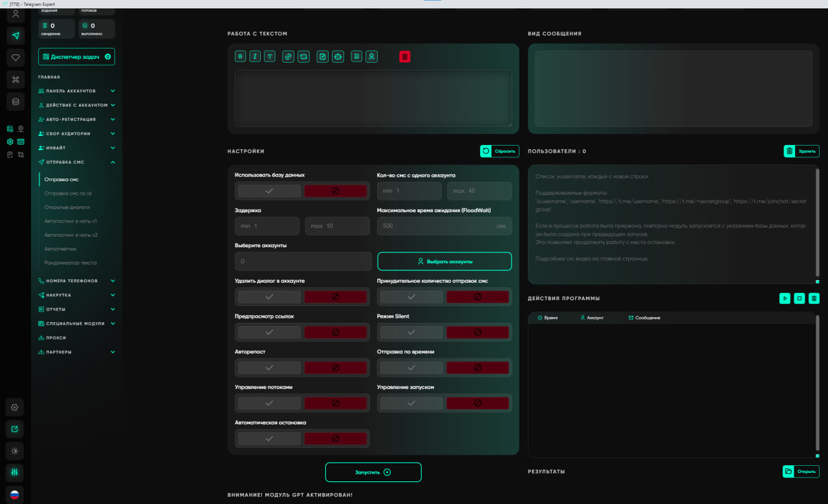
Task: Clear text with the red trash icon
Action: point(404,57)
